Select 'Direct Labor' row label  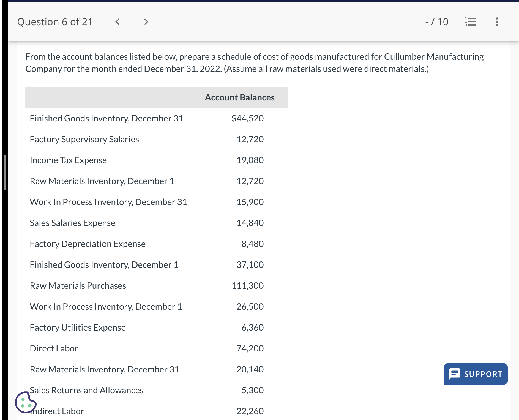point(54,348)
